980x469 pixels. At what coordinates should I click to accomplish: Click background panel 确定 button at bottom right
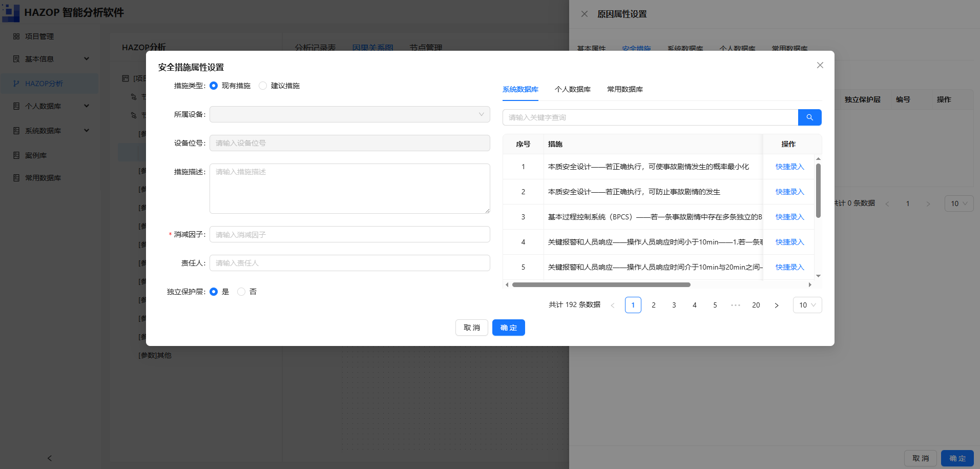957,458
